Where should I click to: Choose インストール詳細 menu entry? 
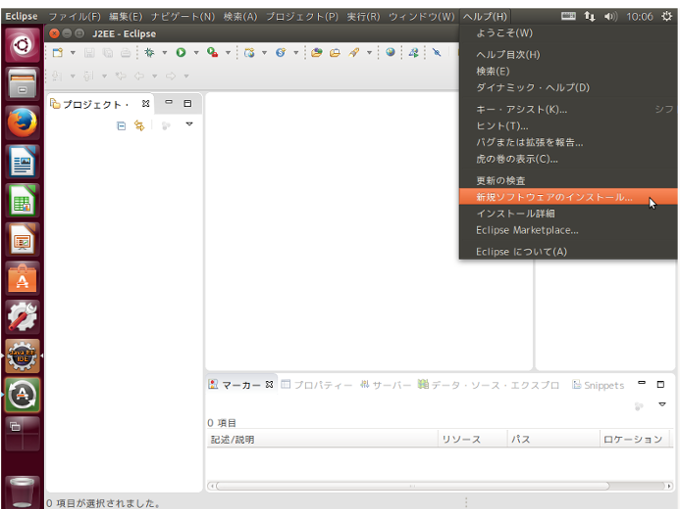pyautogui.click(x=568, y=213)
